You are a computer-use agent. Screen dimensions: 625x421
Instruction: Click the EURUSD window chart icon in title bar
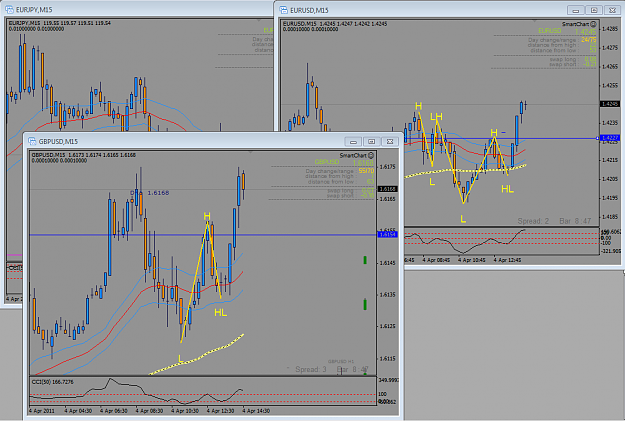pyautogui.click(x=283, y=10)
